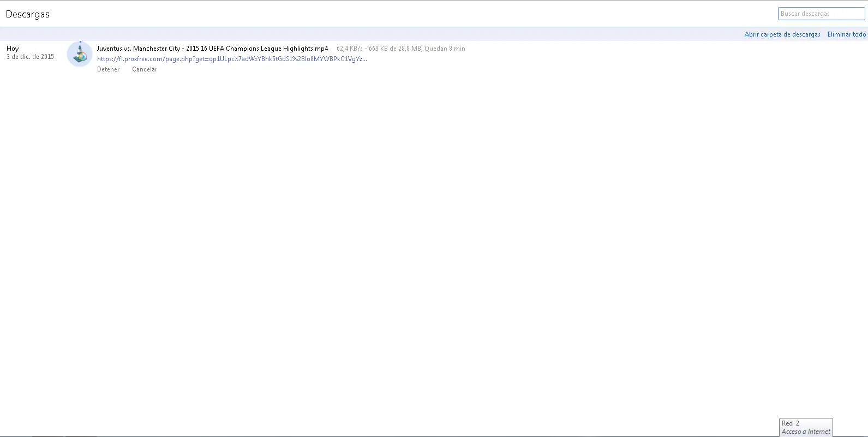Select the Hoy date label
The image size is (868, 437).
(x=13, y=49)
